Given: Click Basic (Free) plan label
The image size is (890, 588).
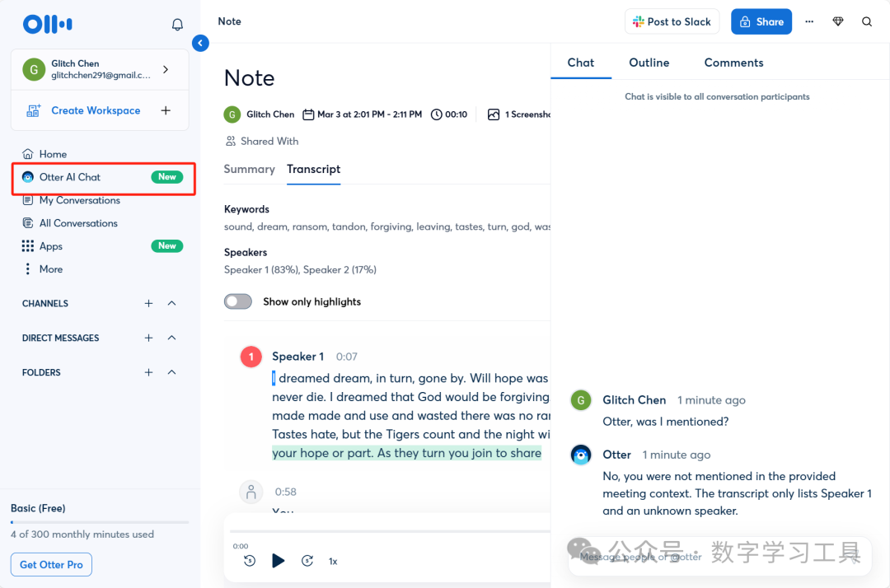Looking at the screenshot, I should coord(38,508).
